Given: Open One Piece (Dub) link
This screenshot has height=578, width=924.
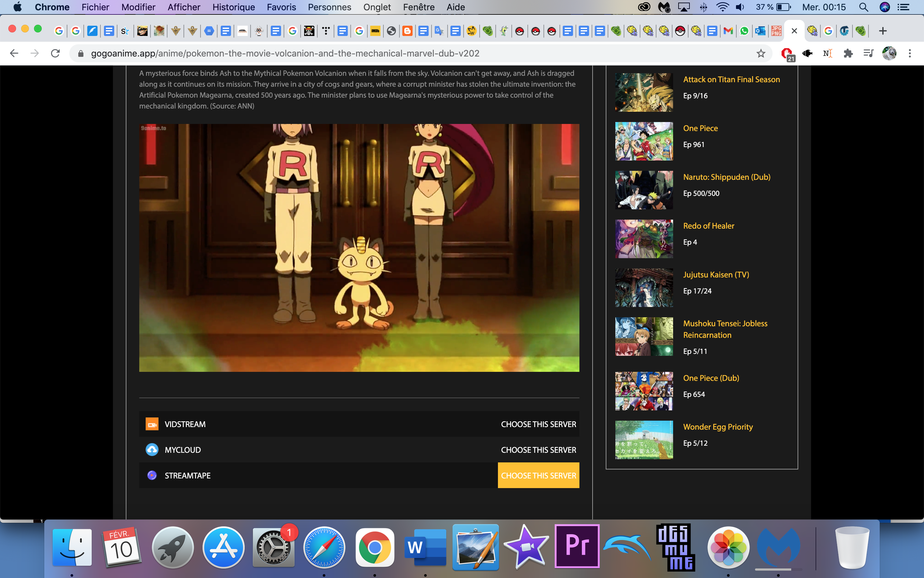Looking at the screenshot, I should pos(711,378).
